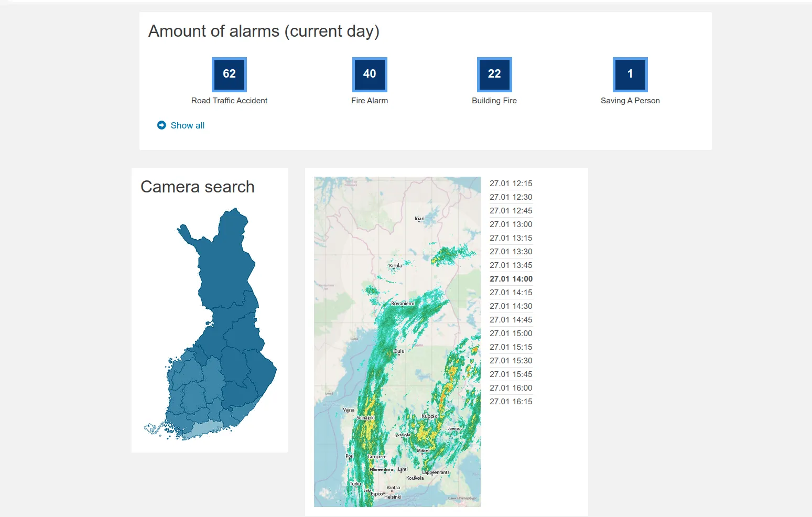Select radar time 27.01 14:45
The width and height of the screenshot is (812, 517).
coord(511,320)
